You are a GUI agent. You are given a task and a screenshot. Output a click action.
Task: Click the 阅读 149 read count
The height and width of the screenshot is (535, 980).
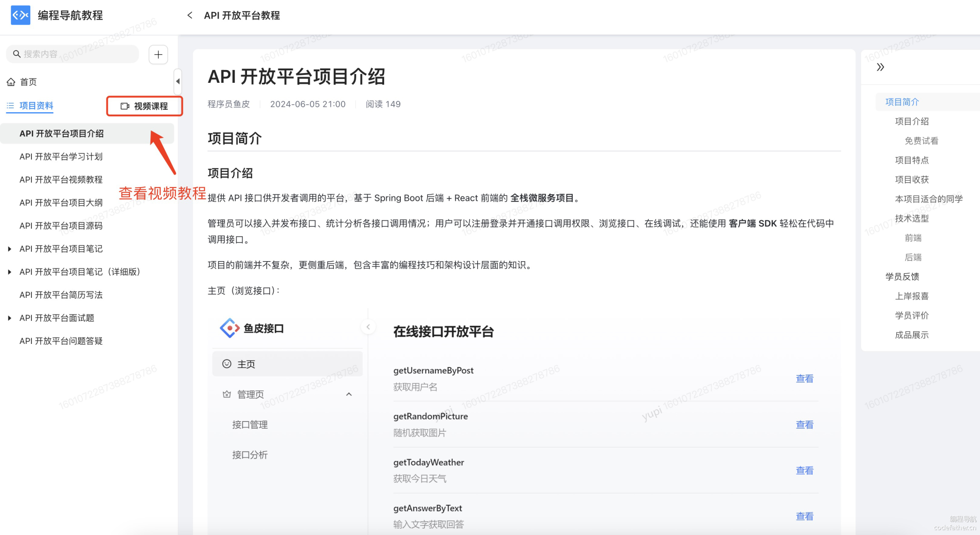[x=383, y=104]
